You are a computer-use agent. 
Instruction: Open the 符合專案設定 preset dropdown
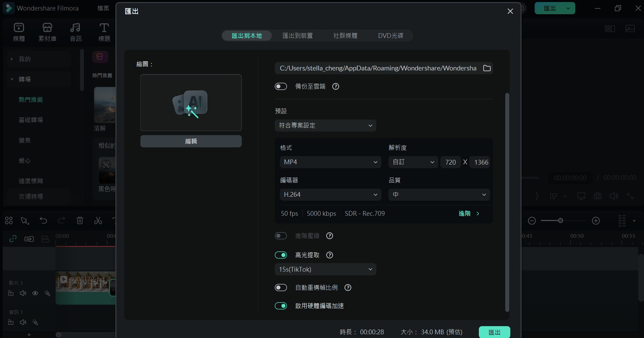point(325,125)
